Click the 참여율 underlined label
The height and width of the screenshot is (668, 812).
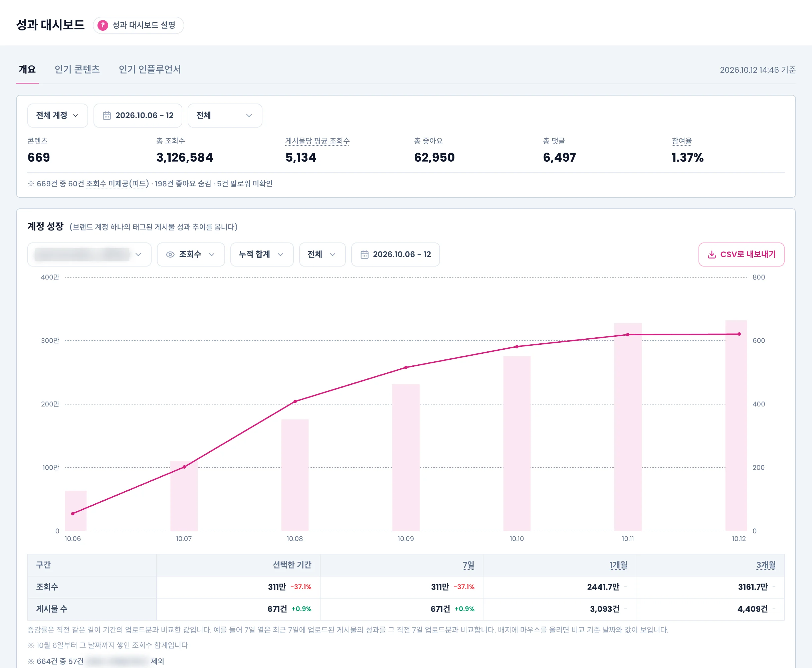681,141
